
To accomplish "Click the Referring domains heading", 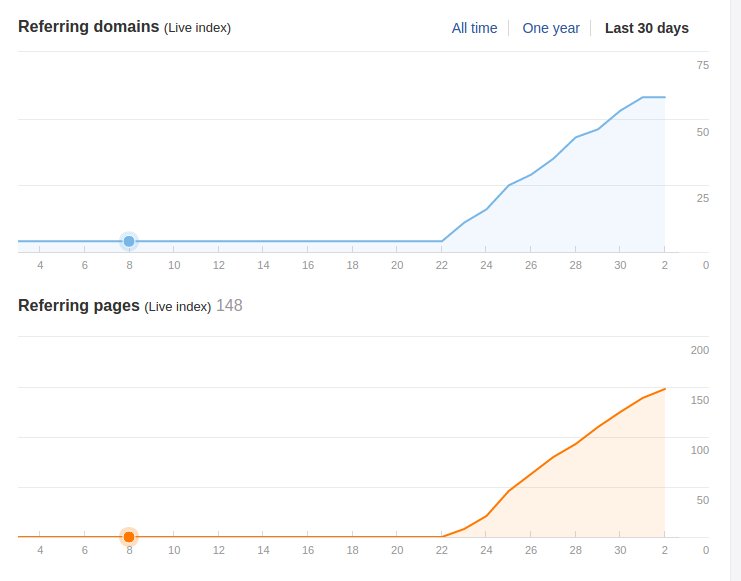I will (88, 27).
